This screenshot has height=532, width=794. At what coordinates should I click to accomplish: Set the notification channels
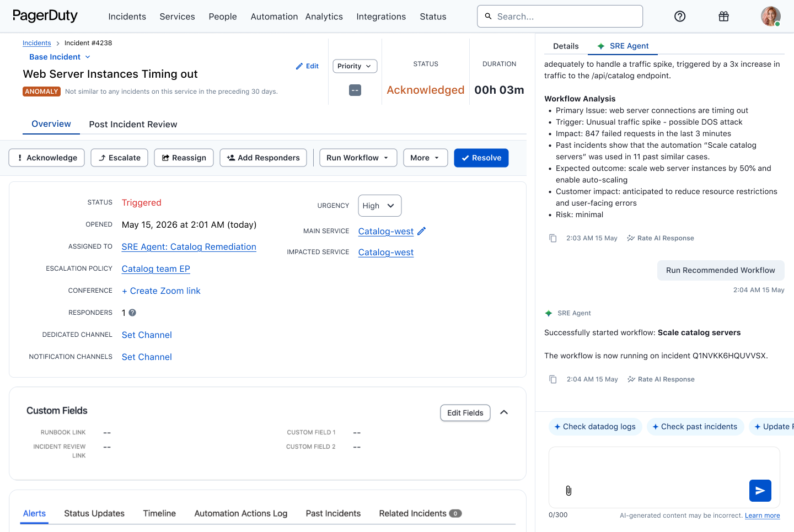pyautogui.click(x=147, y=357)
